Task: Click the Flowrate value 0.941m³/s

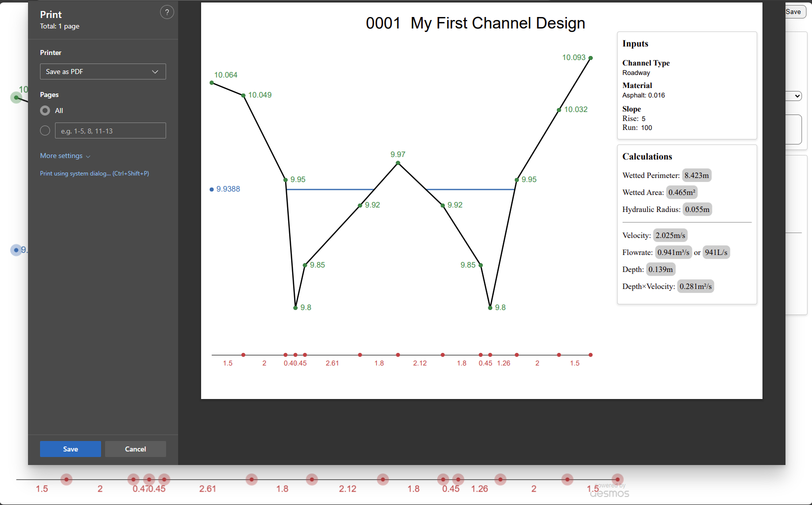Action: click(x=673, y=252)
